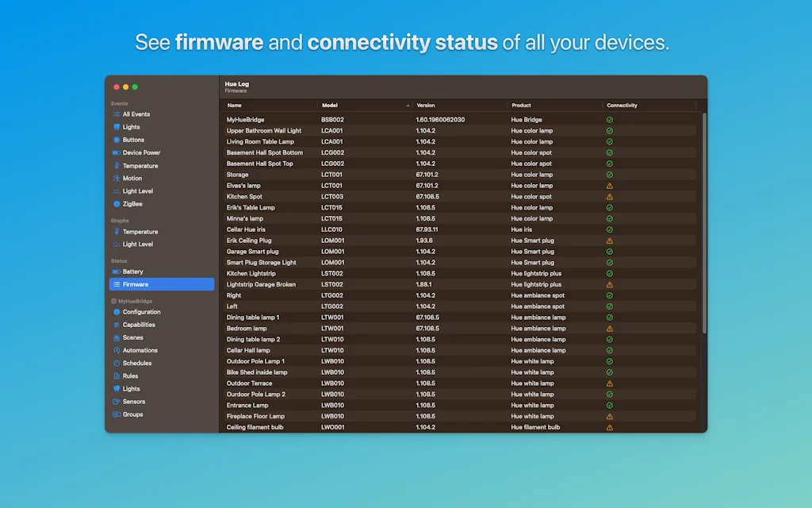Click green connectivity check for MyHueBridge
Image resolution: width=812 pixels, height=508 pixels.
[610, 120]
